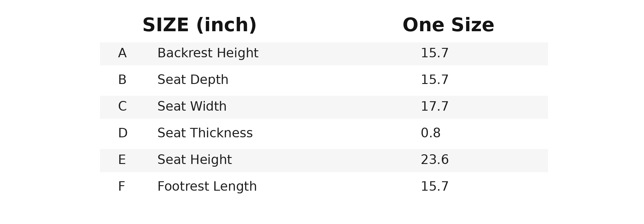
Task: Click the Seat Width label
Action: coord(192,107)
